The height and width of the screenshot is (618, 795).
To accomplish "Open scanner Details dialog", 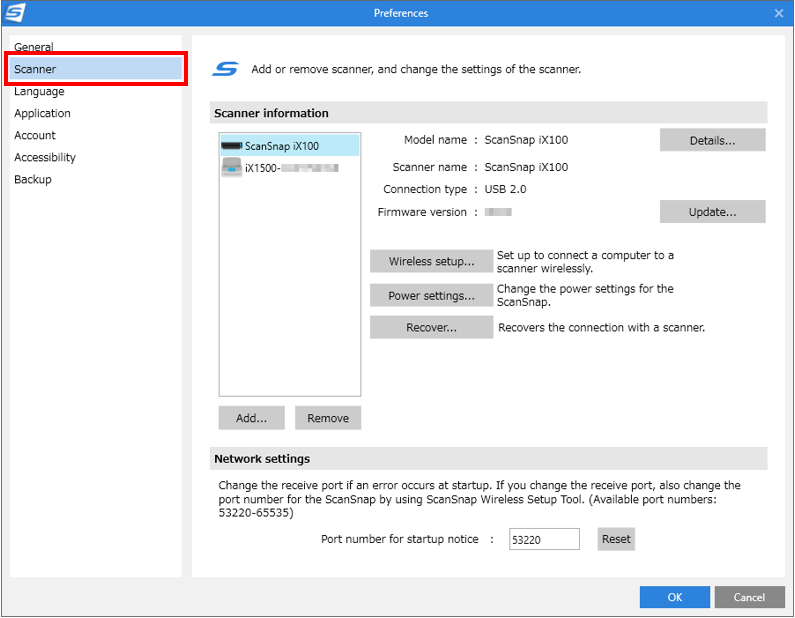I will point(712,140).
